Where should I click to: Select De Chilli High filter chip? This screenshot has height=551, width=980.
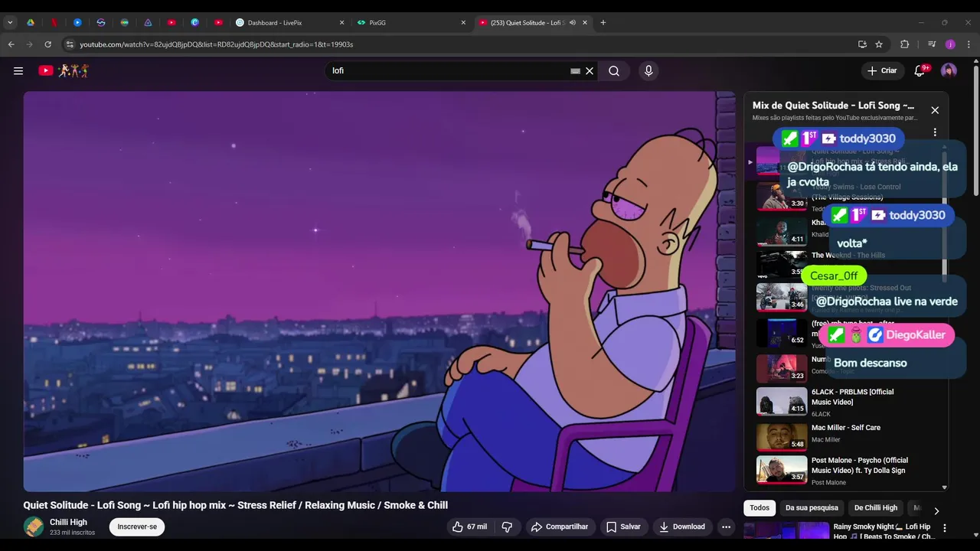pyautogui.click(x=876, y=508)
